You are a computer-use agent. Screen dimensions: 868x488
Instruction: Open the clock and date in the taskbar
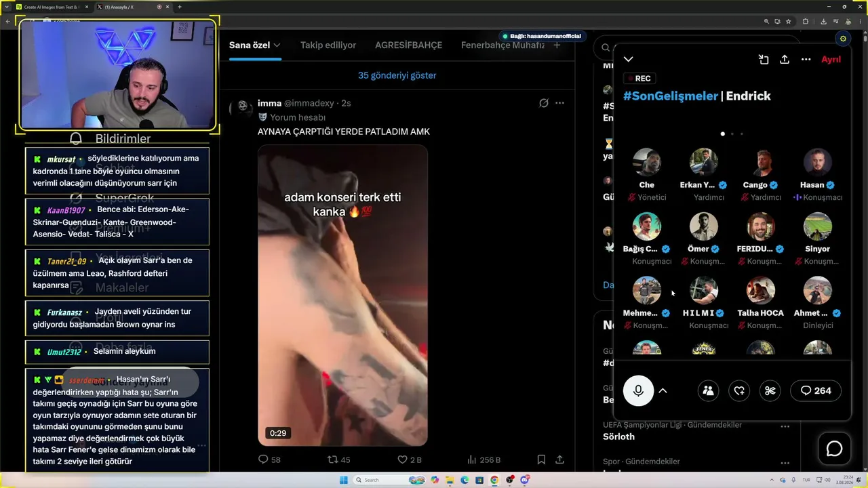844,480
